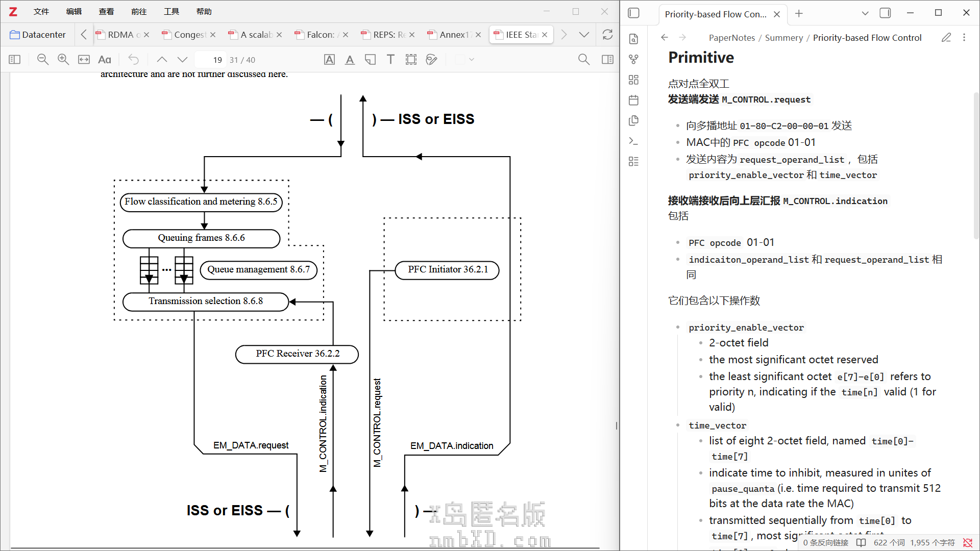Toggle Obsidian left sidebar
Image resolution: width=980 pixels, height=551 pixels.
pyautogui.click(x=633, y=13)
